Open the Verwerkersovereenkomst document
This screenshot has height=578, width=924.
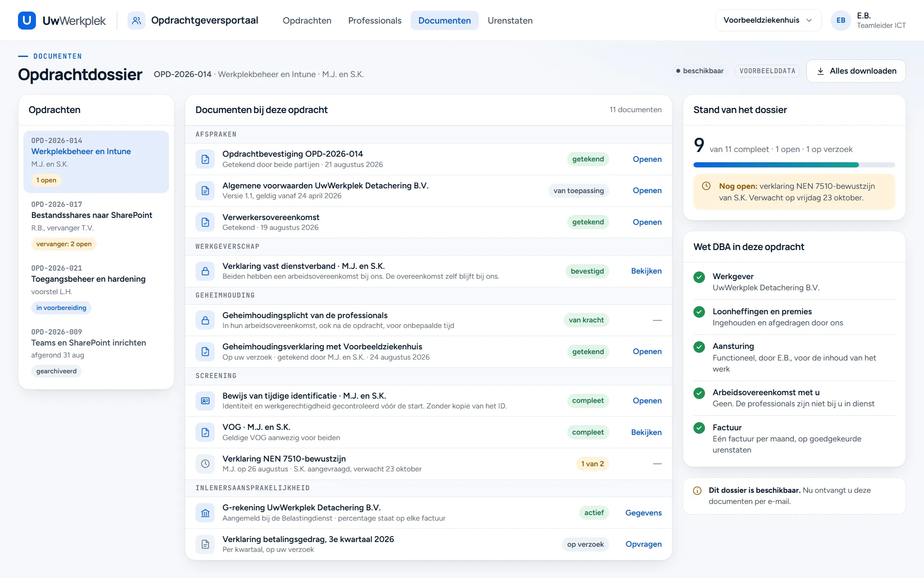click(647, 222)
